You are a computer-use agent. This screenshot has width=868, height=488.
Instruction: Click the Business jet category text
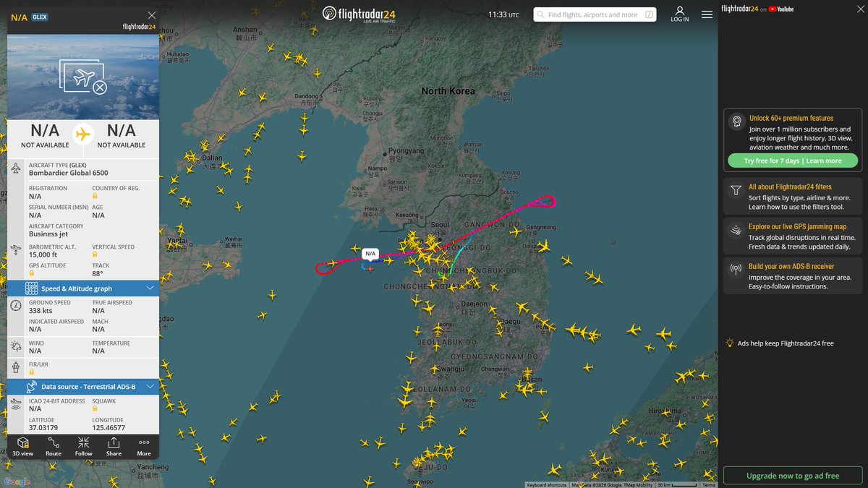click(48, 234)
